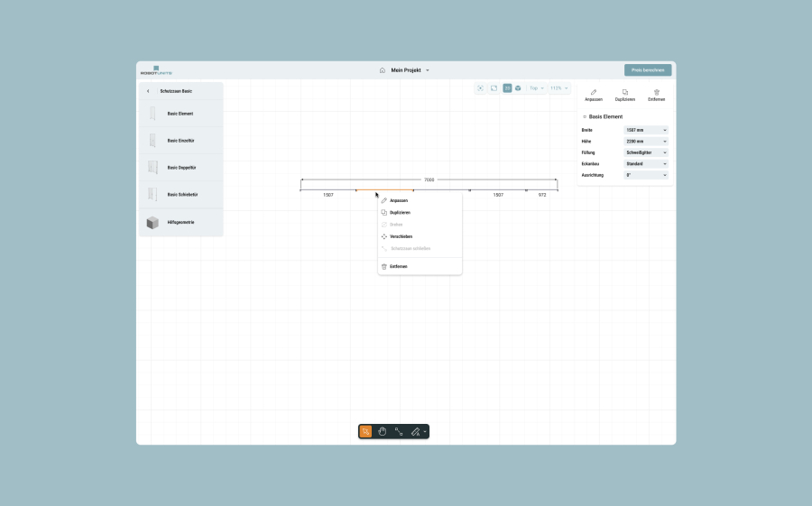The image size is (812, 506).
Task: Expand the Füllung Schweißgitter dropdown
Action: point(646,152)
